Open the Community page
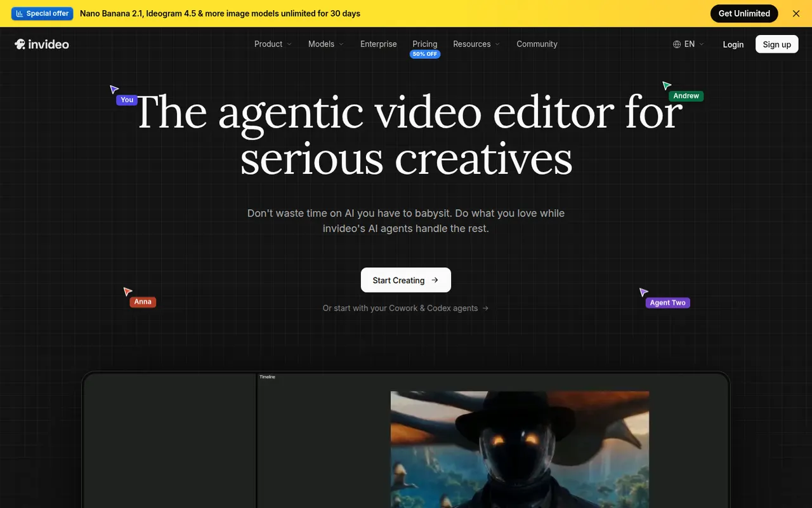The height and width of the screenshot is (508, 812). 537,44
